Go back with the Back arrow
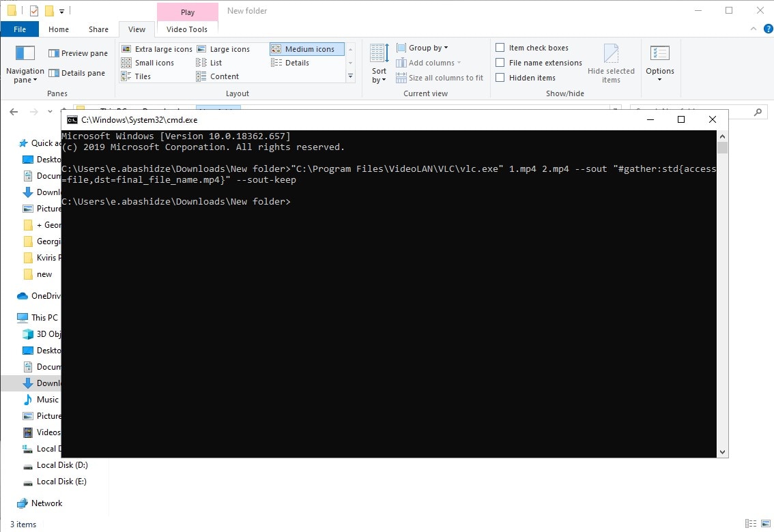Image resolution: width=774 pixels, height=532 pixels. coord(14,112)
